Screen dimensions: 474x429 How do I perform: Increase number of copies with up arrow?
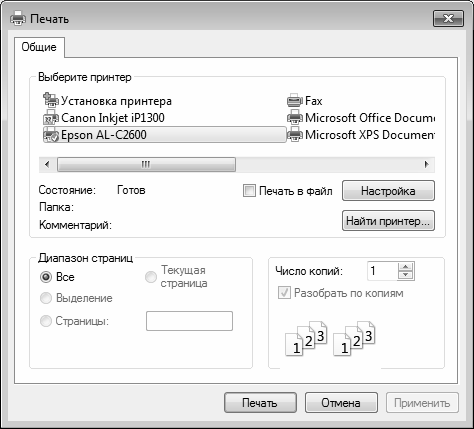tap(406, 267)
